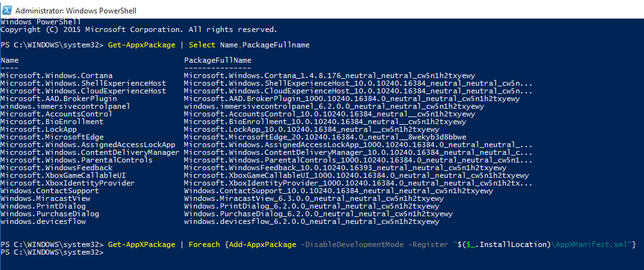This screenshot has width=644, height=270.
Task: Click the Windows.ContactSupport name entry
Action: (x=50, y=191)
